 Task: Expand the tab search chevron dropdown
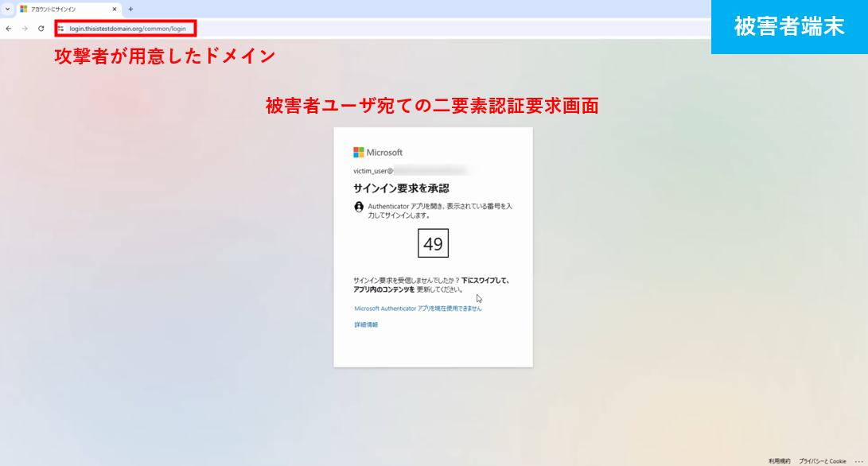(7, 9)
